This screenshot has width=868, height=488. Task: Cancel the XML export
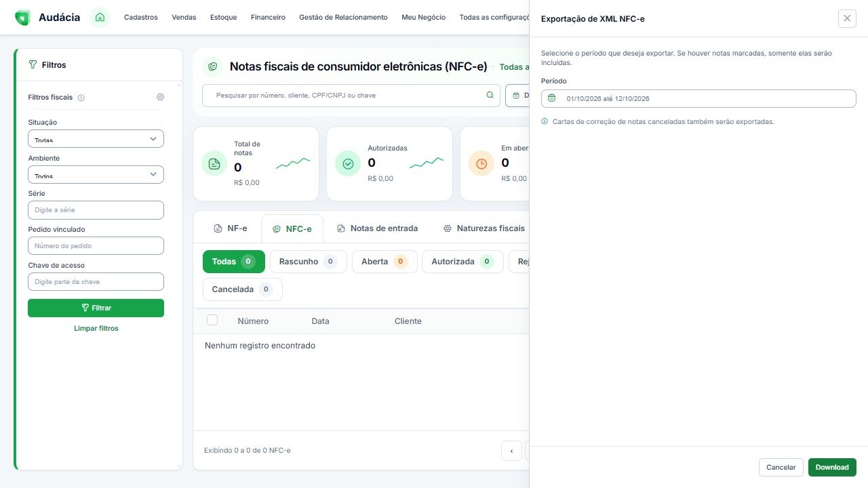click(781, 467)
